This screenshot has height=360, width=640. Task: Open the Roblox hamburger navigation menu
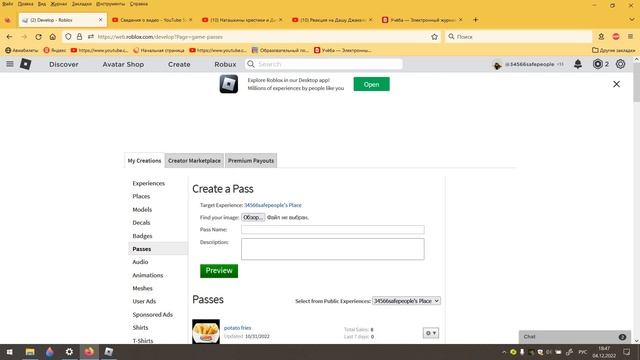(10, 64)
